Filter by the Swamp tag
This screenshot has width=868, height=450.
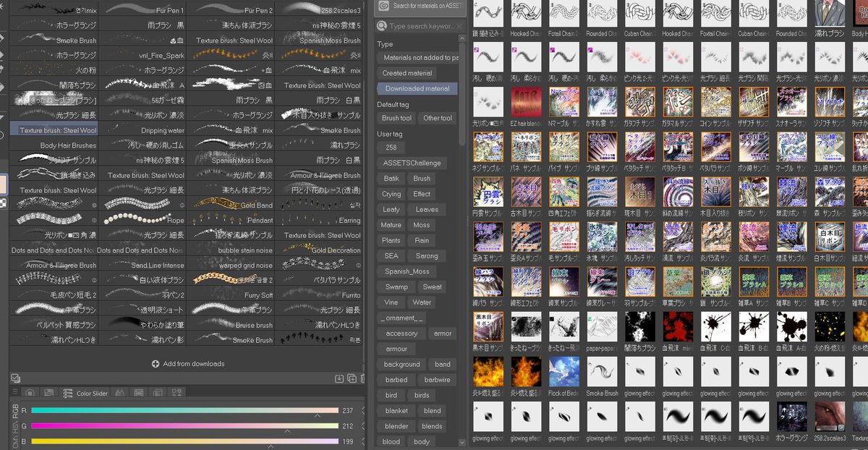396,287
